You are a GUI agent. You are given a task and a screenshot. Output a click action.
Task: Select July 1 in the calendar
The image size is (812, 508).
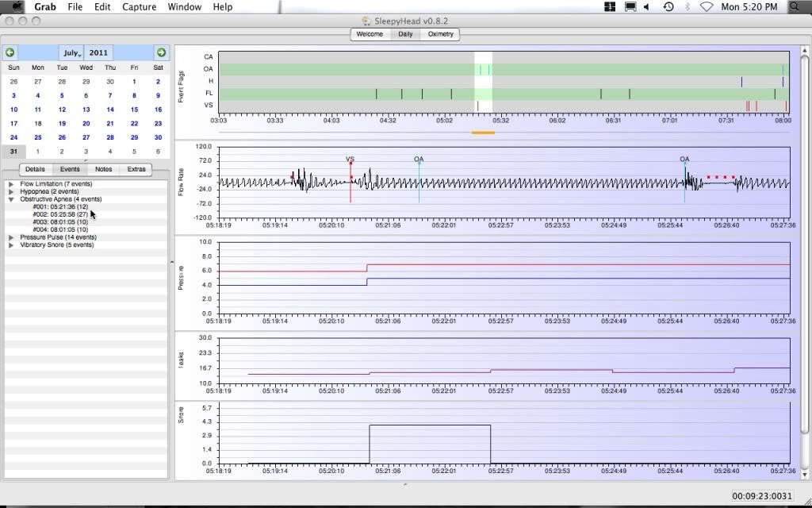134,82
